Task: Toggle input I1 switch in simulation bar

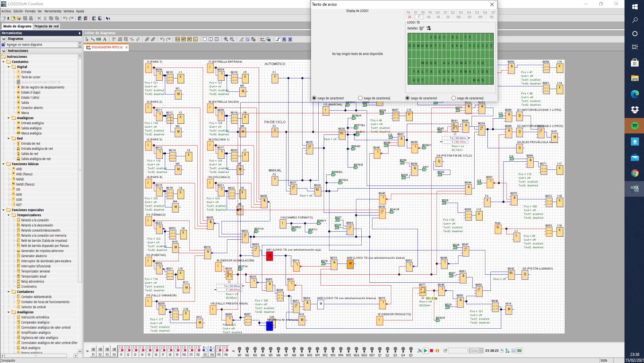Action: [x=121, y=350]
